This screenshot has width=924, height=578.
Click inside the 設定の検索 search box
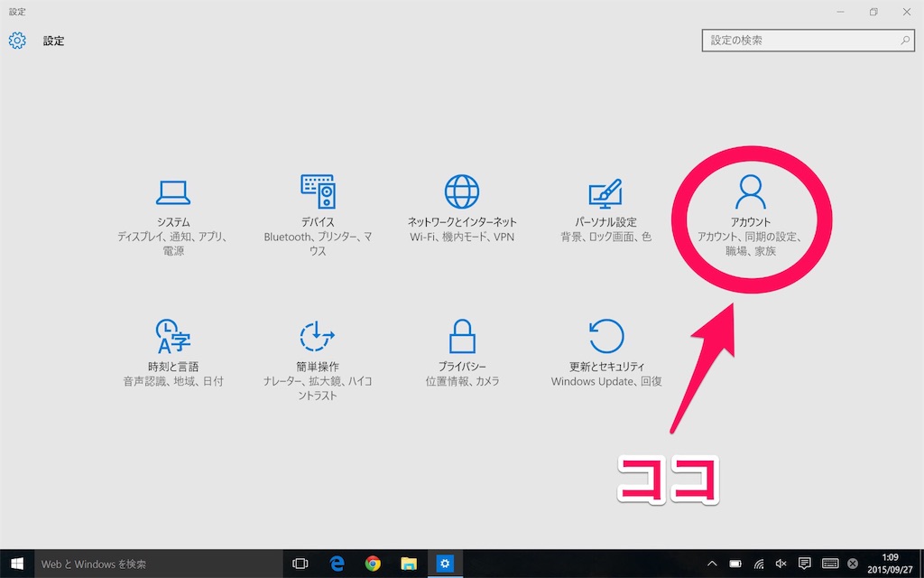(808, 40)
